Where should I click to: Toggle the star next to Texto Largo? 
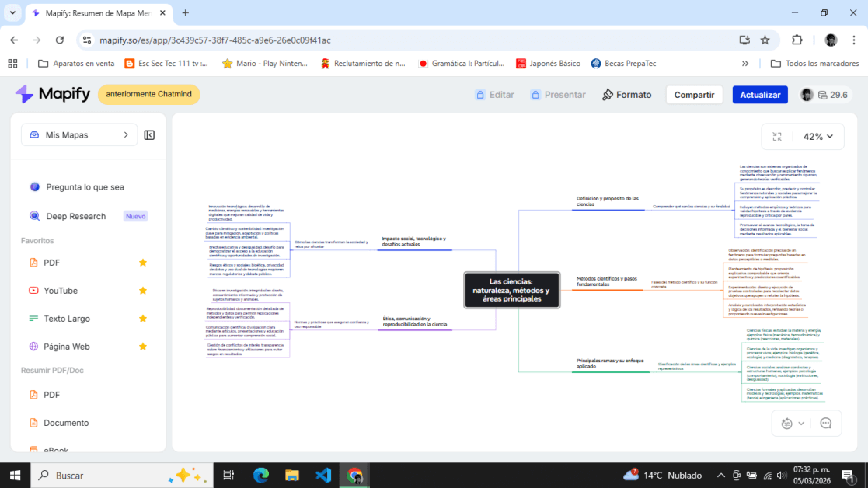click(x=143, y=319)
